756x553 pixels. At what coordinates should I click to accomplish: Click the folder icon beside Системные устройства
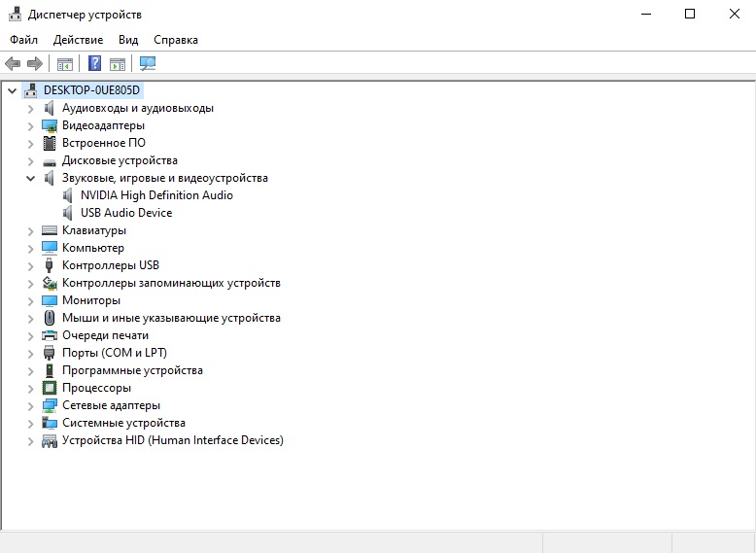[50, 423]
